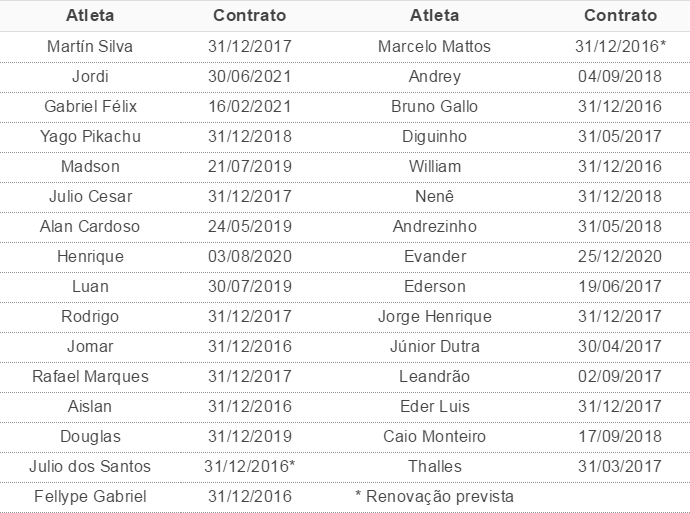Click Henrique's contract date 03/08/2020
This screenshot has height=513, width=690.
(250, 256)
